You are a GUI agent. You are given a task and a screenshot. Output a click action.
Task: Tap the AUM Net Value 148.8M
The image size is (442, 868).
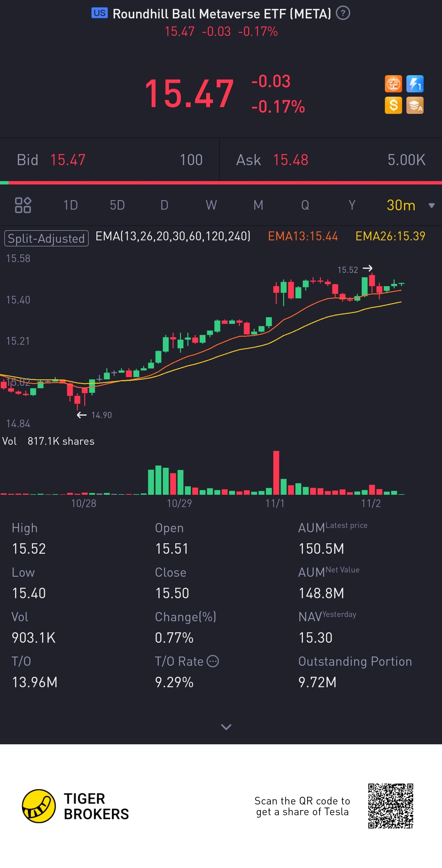321,593
